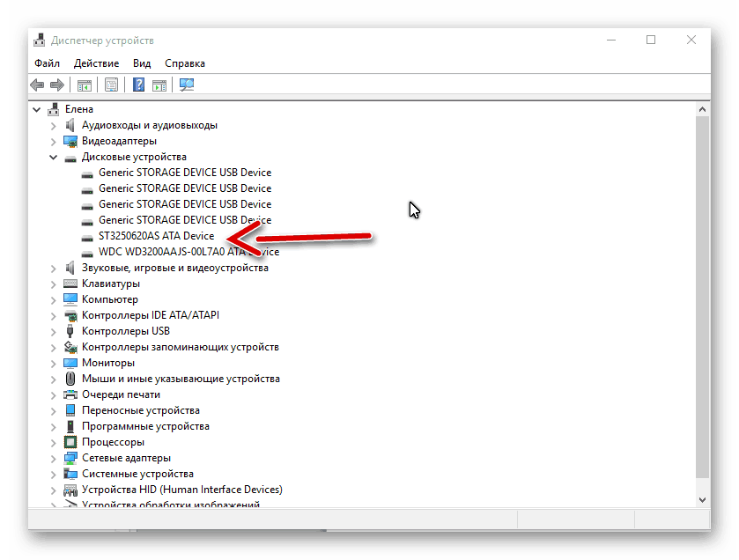The height and width of the screenshot is (560, 739).
Task: Open the Справка menu
Action: [x=184, y=63]
